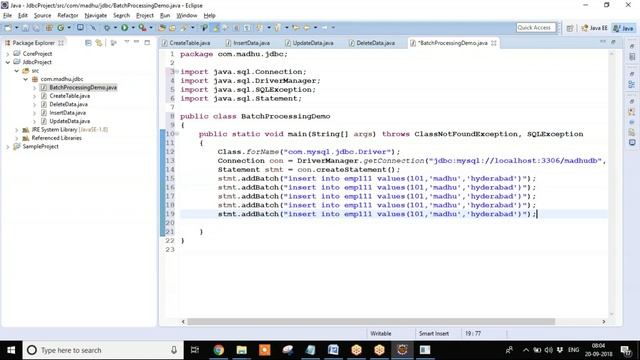Open the notification center icon

[x=625, y=350]
